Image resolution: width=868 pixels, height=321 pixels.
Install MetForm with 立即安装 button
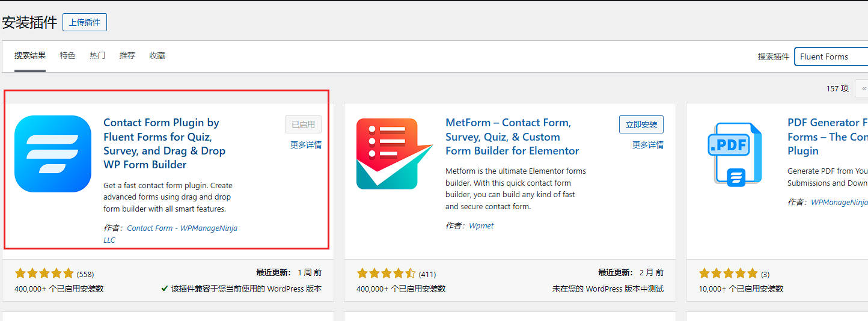pyautogui.click(x=641, y=124)
